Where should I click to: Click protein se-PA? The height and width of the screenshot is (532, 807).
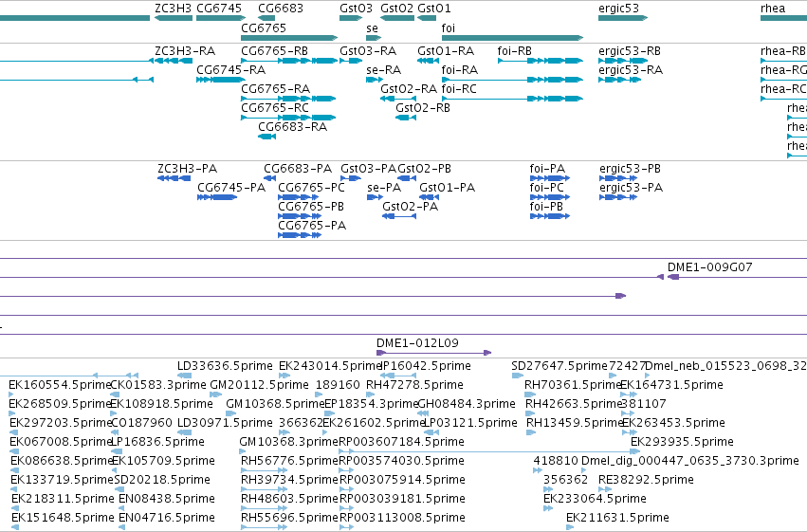pos(375,197)
